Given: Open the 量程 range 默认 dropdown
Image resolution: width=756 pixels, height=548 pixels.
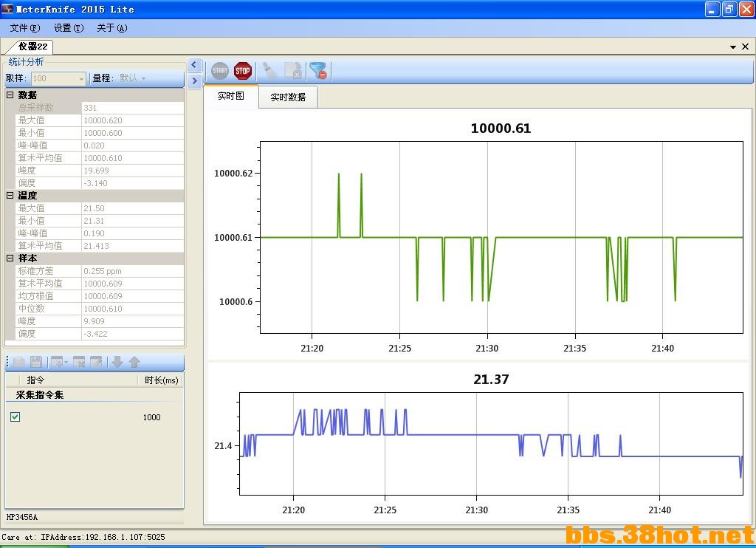Looking at the screenshot, I should pyautogui.click(x=133, y=78).
